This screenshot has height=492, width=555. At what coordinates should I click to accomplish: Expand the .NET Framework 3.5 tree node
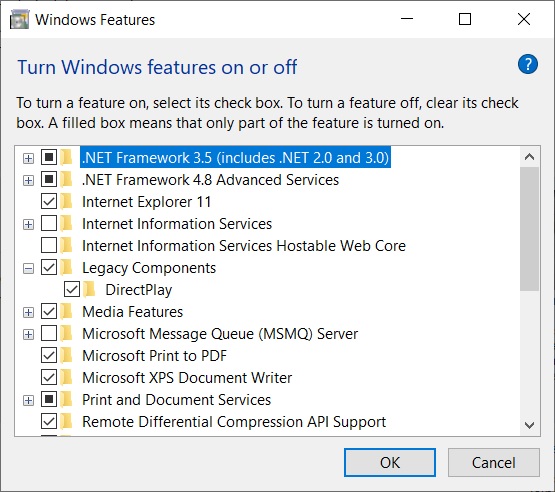[x=28, y=158]
